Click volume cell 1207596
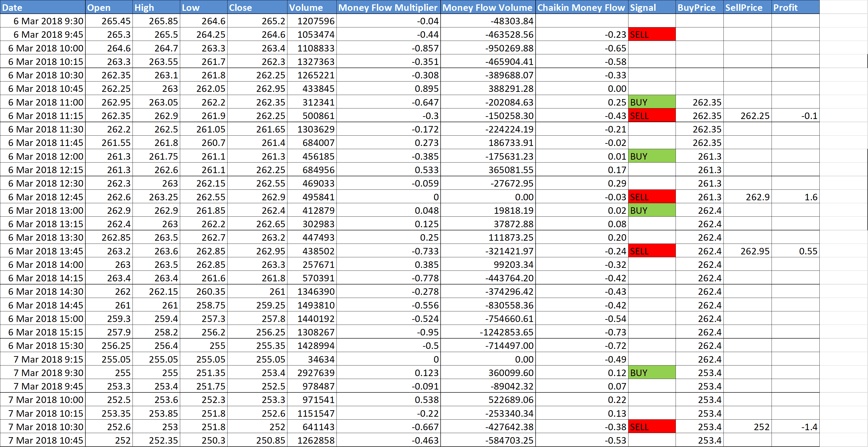This screenshot has width=868, height=447. 312,21
